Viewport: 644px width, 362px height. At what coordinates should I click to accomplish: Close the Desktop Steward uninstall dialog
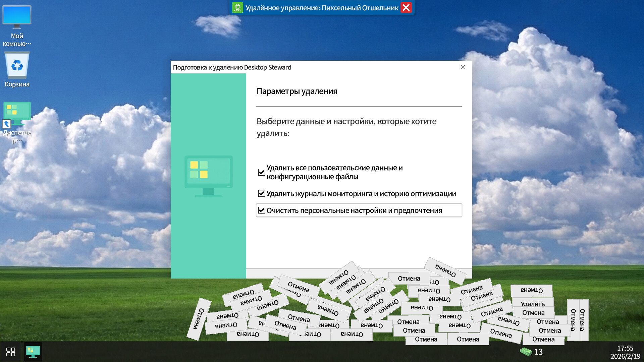coord(463,67)
